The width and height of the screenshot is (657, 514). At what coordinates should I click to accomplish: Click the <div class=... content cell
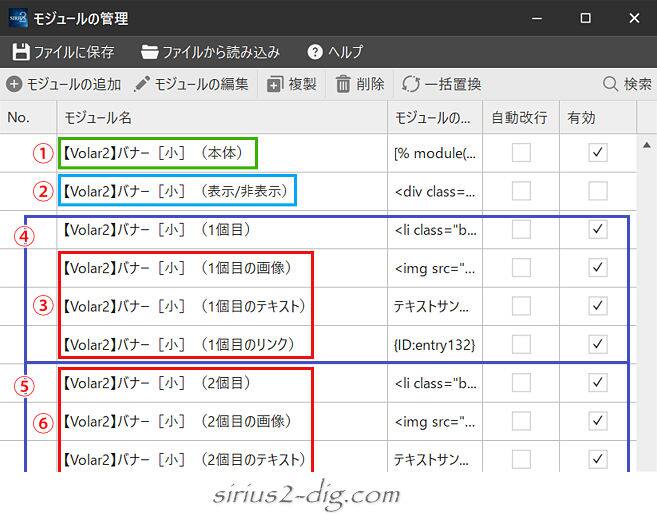click(x=435, y=192)
